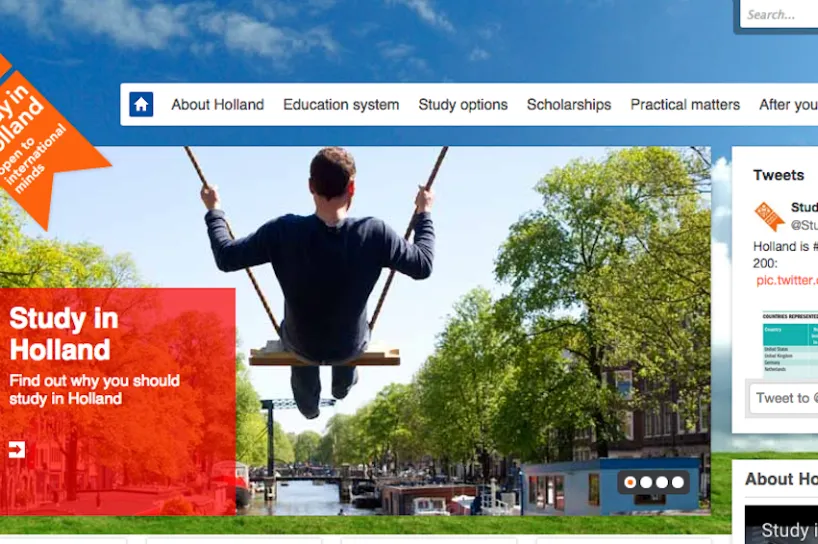Click the Tweet to reply field
818x544 pixels.
[x=784, y=398]
